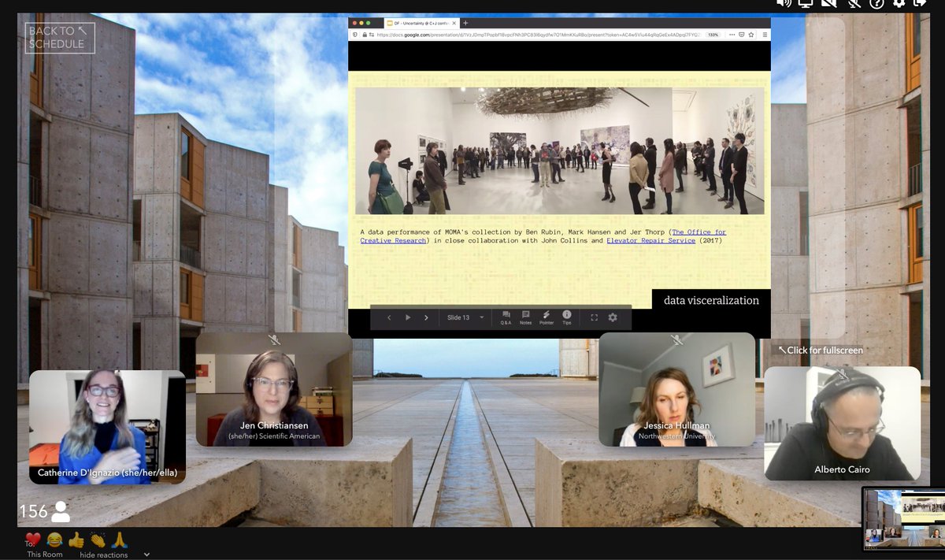The height and width of the screenshot is (560, 945).
Task: Follow the Elevator Repair Service link
Action: [x=651, y=240]
